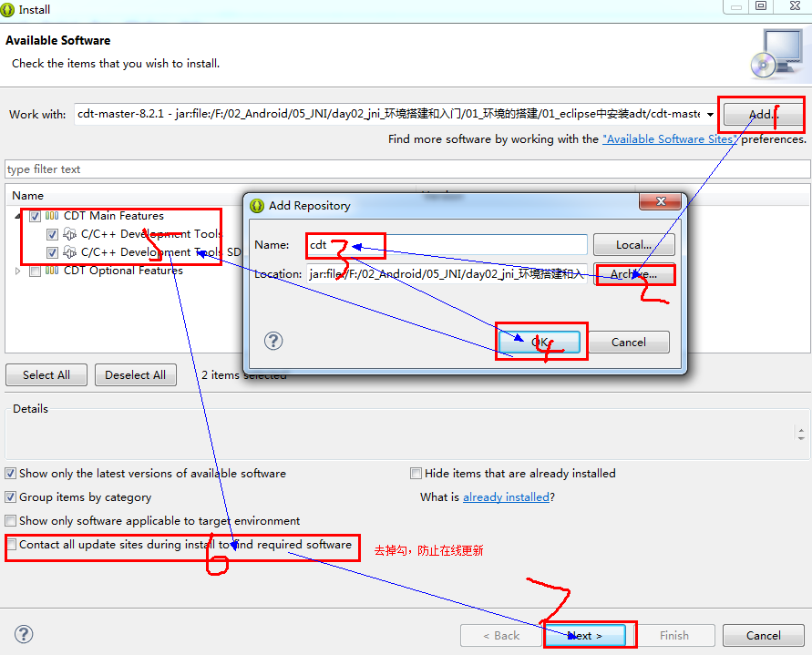Select the CDT Main Features row text

click(x=113, y=216)
